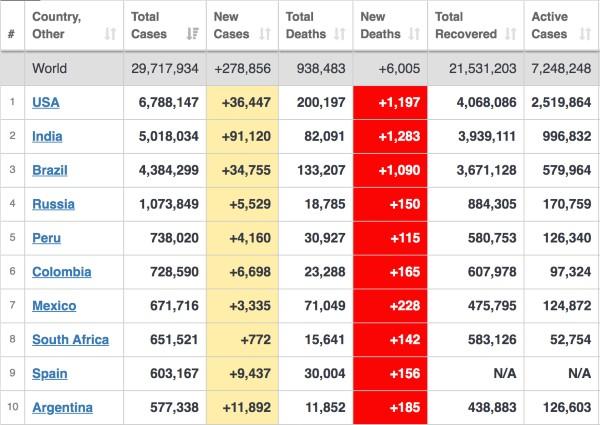The width and height of the screenshot is (600, 425).
Task: Go to the Brazil link
Action: coord(50,170)
